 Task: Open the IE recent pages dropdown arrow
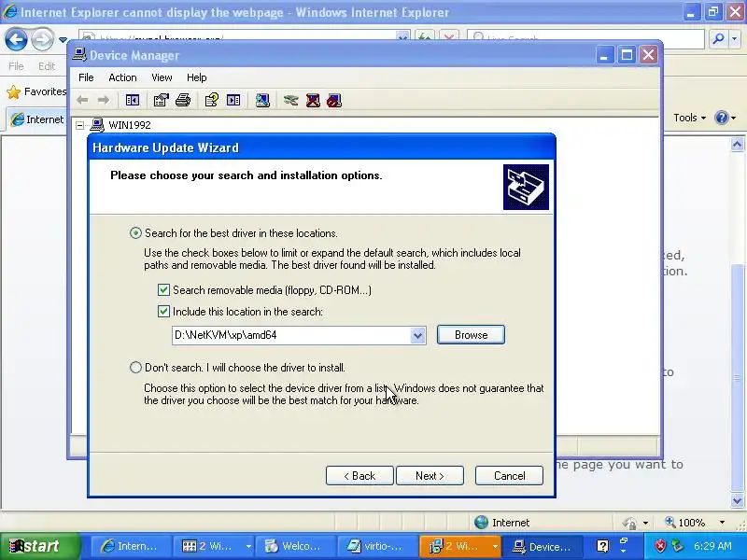pos(63,39)
